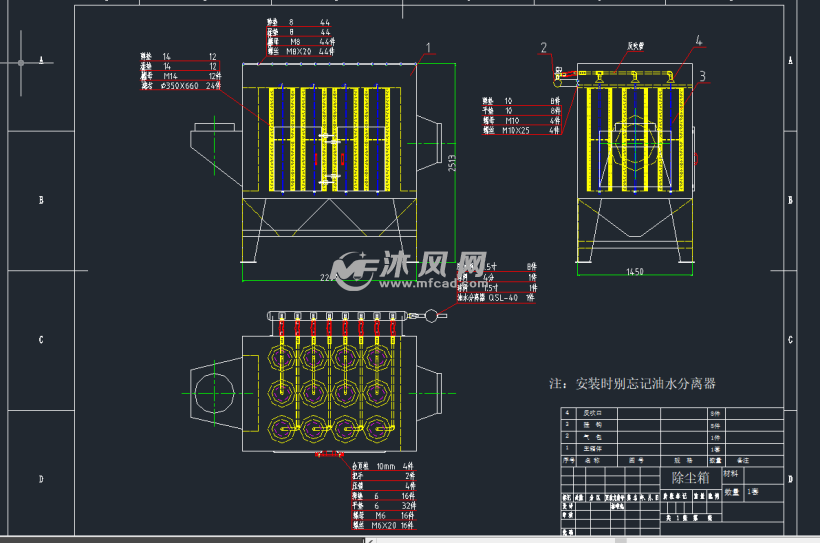Select the installation note 安装时别忘记油水分离器

pos(633,384)
